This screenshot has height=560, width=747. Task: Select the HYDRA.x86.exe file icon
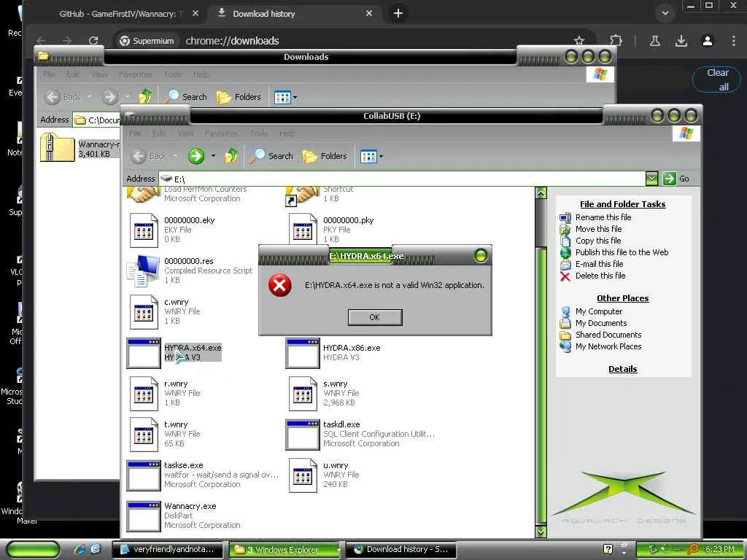pyautogui.click(x=302, y=354)
